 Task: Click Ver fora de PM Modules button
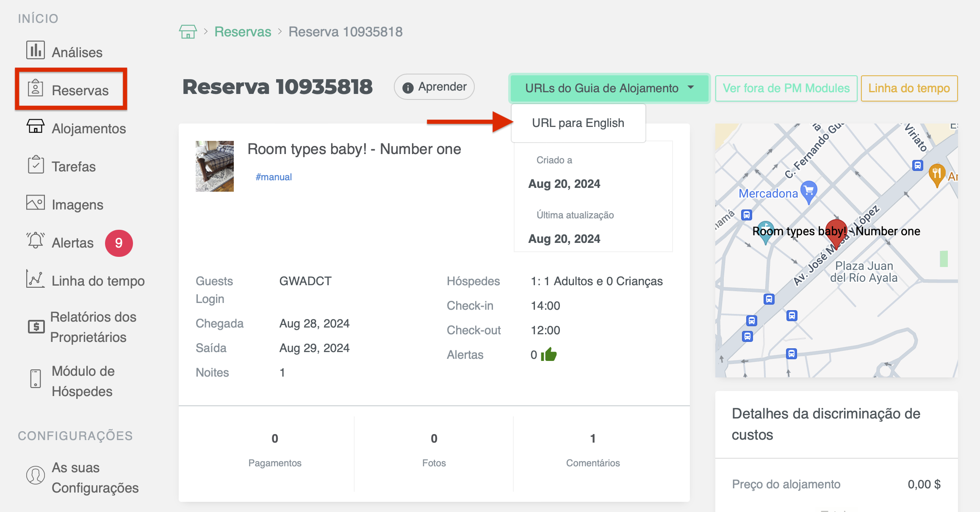point(786,88)
